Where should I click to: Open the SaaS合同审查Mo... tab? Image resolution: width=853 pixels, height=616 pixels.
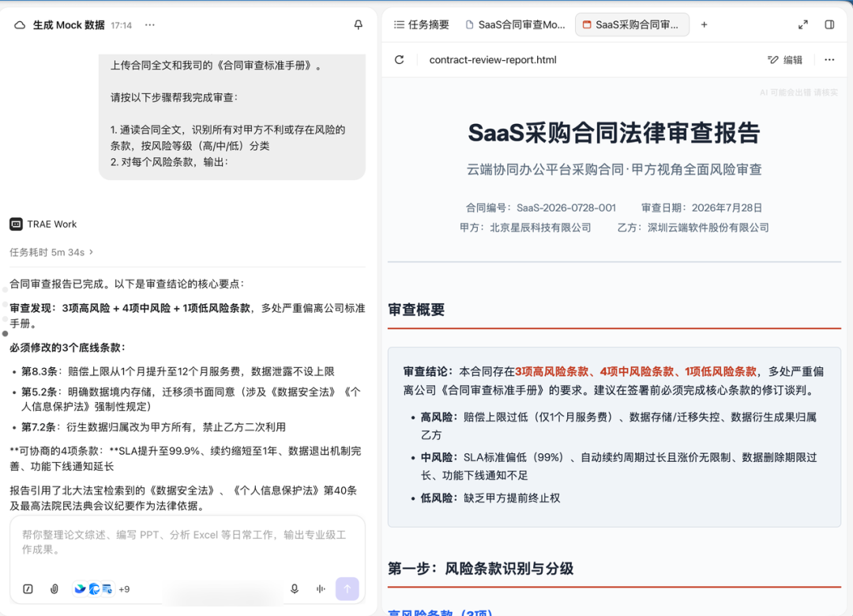[x=515, y=25]
